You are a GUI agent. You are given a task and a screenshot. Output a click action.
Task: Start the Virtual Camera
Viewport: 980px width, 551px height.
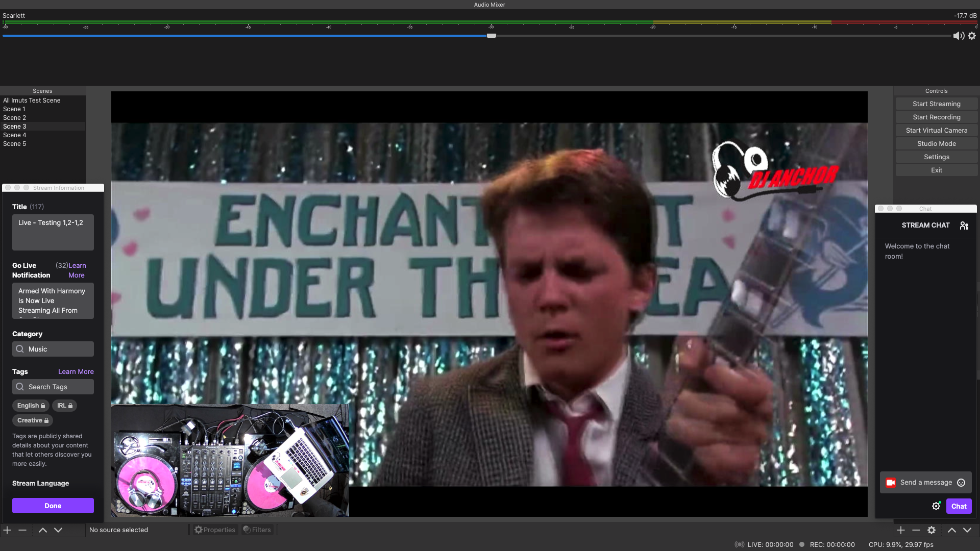(937, 130)
